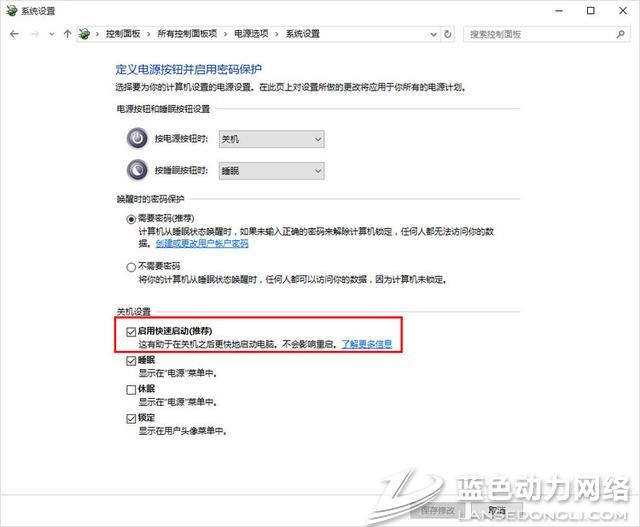640x527 pixels.
Task: Click the 搜索控制面板 search field
Action: click(540, 33)
